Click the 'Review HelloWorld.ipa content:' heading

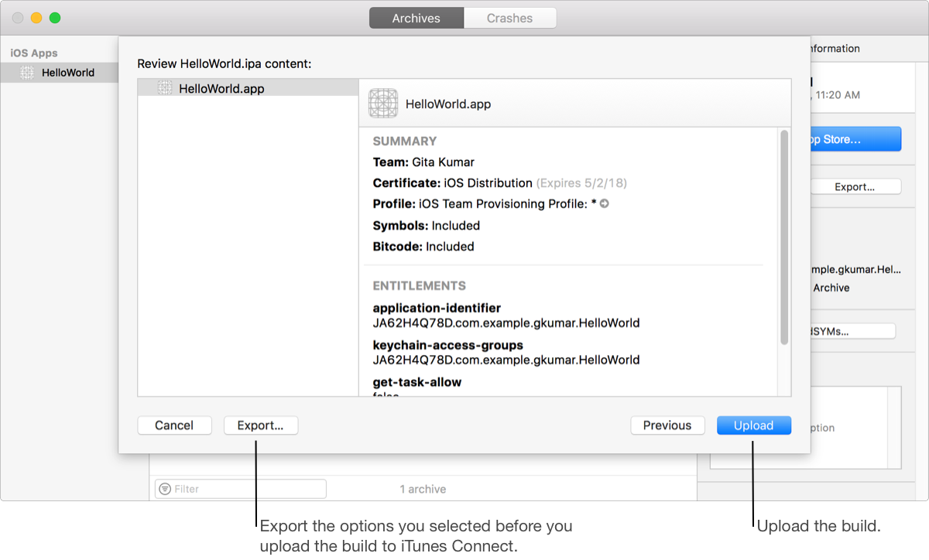point(224,63)
